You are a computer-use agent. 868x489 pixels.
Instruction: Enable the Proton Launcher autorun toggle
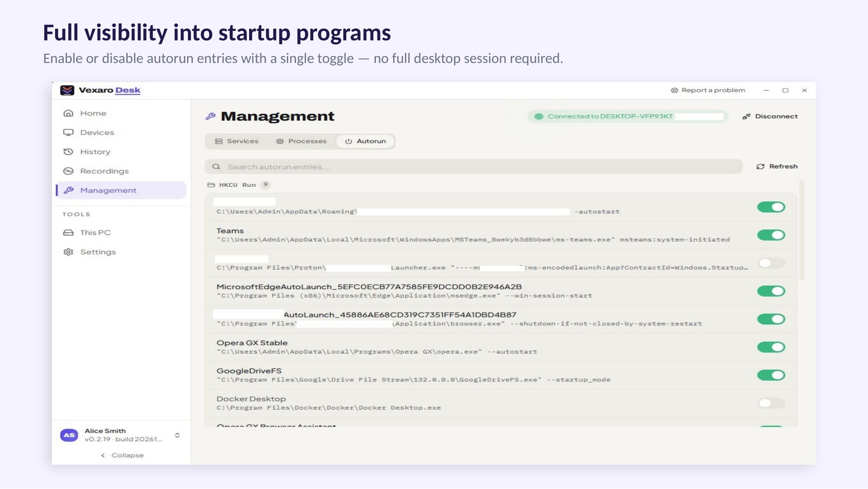point(771,263)
